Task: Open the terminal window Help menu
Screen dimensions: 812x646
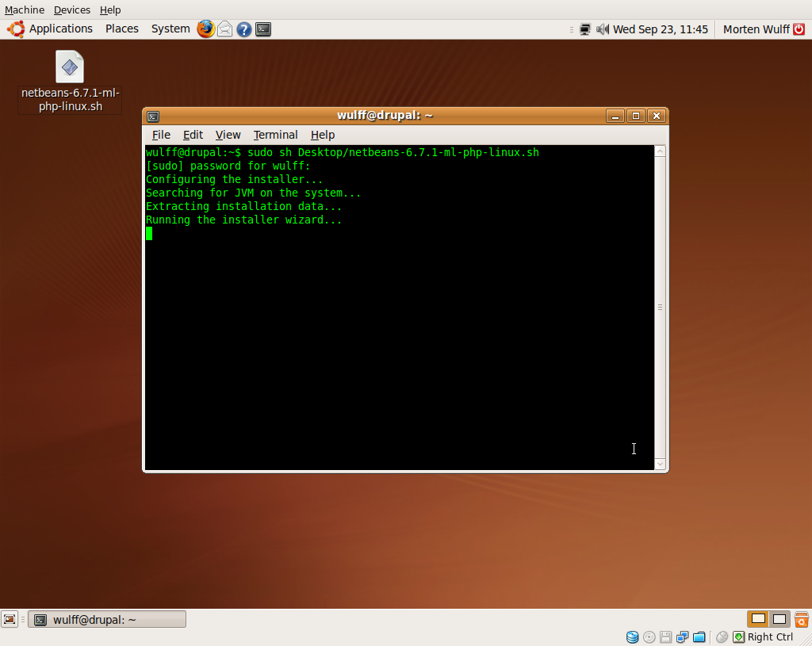Action: (x=323, y=135)
